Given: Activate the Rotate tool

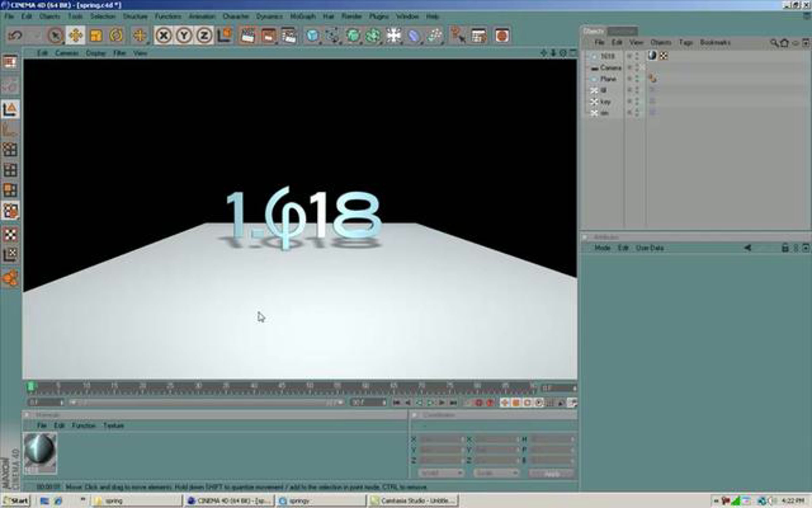Looking at the screenshot, I should (x=116, y=35).
